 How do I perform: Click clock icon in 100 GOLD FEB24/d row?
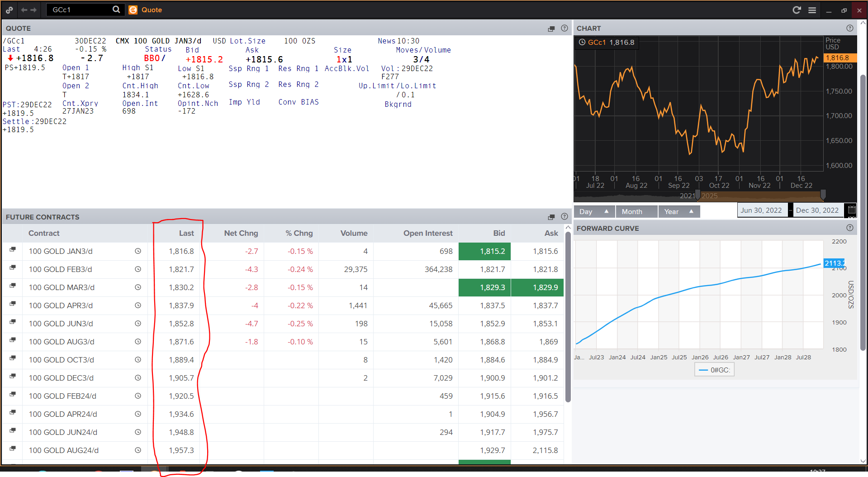(138, 396)
